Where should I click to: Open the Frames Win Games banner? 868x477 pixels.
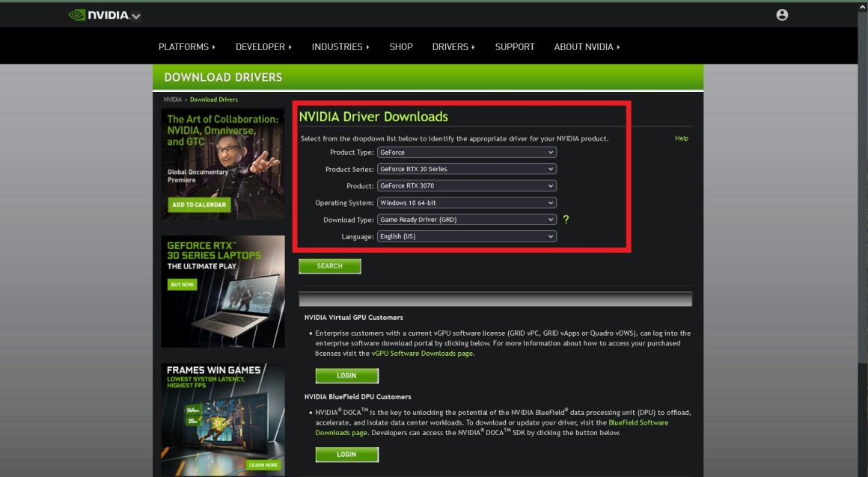point(223,419)
